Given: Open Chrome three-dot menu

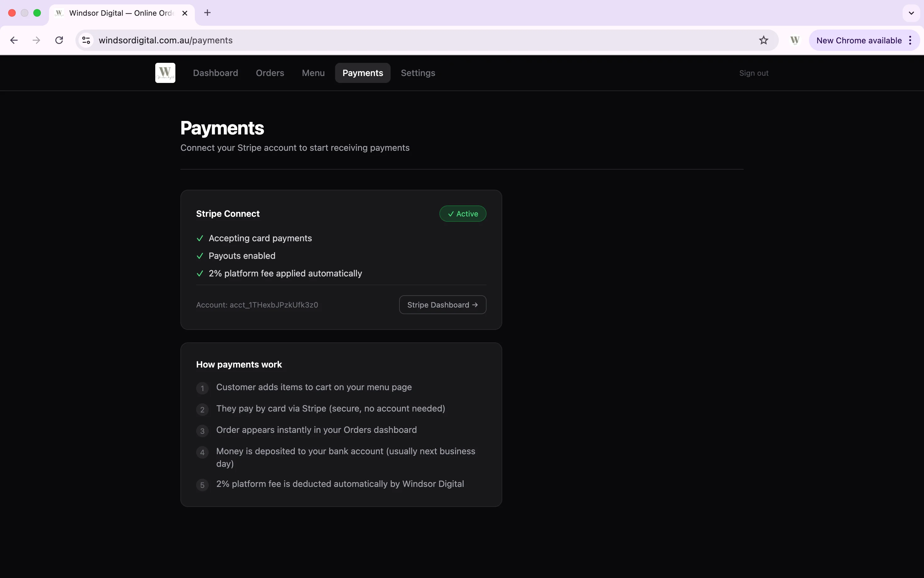Looking at the screenshot, I should click(x=910, y=40).
